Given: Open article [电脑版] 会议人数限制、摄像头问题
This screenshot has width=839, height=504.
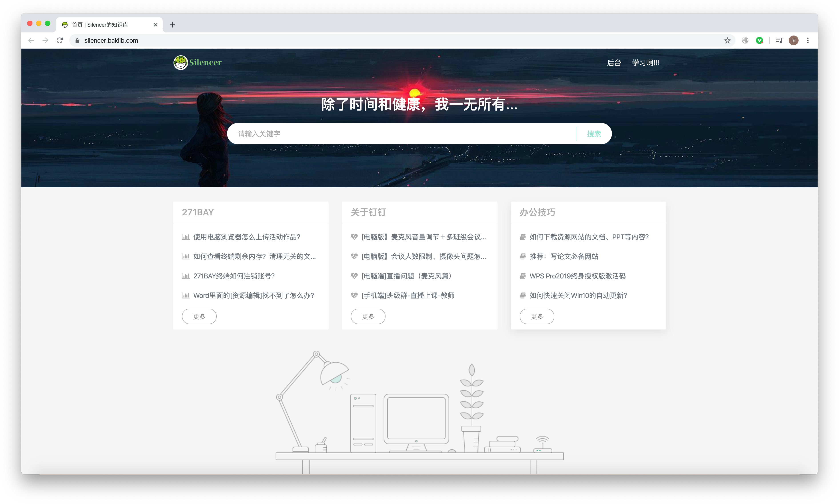Looking at the screenshot, I should click(x=423, y=256).
